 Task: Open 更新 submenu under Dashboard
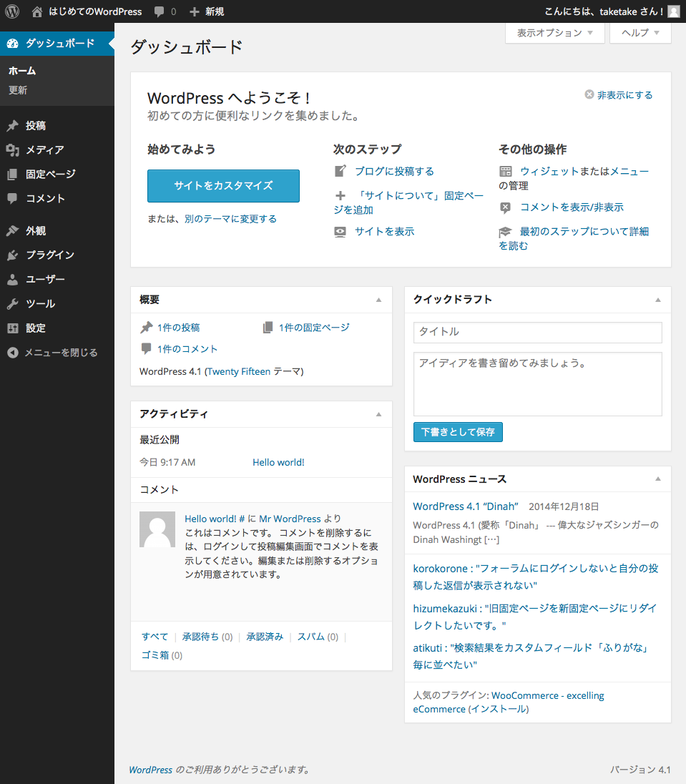point(18,91)
